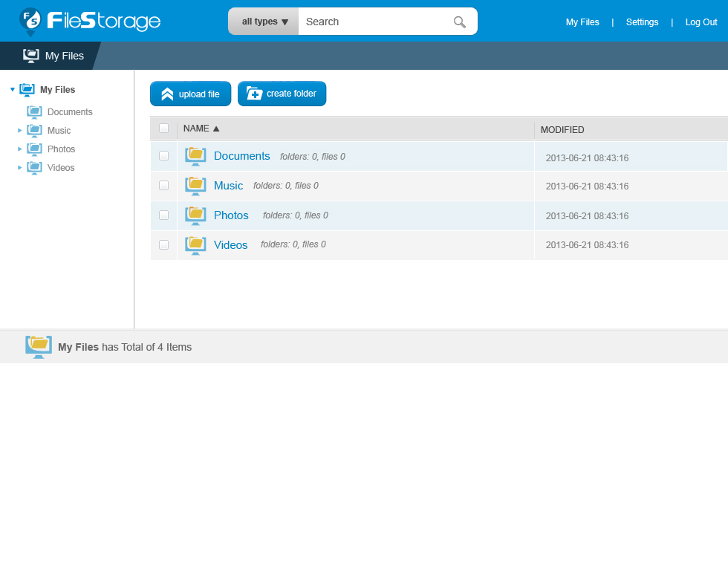The height and width of the screenshot is (578, 728).
Task: Click the folder-plus icon on create folder button
Action: tap(254, 94)
